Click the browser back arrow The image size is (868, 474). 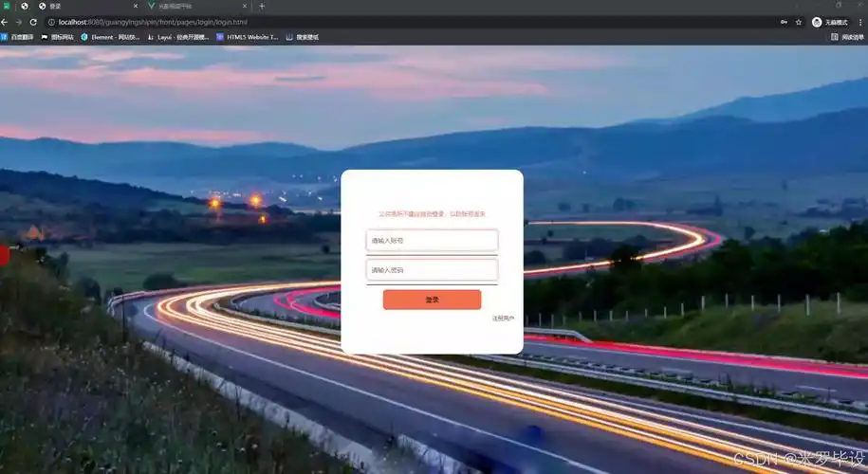point(6,22)
